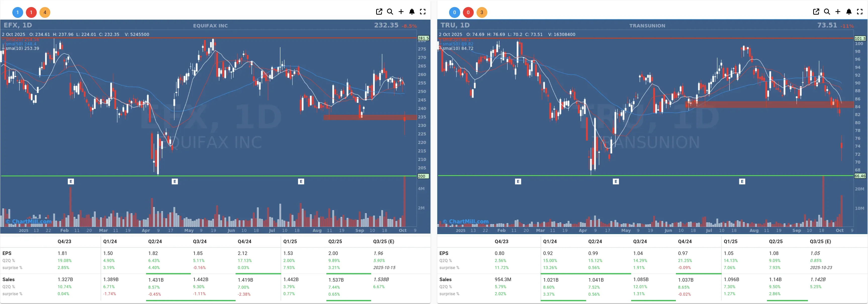Expand TRU chart to fullscreen
The image size is (868, 304).
859,12
